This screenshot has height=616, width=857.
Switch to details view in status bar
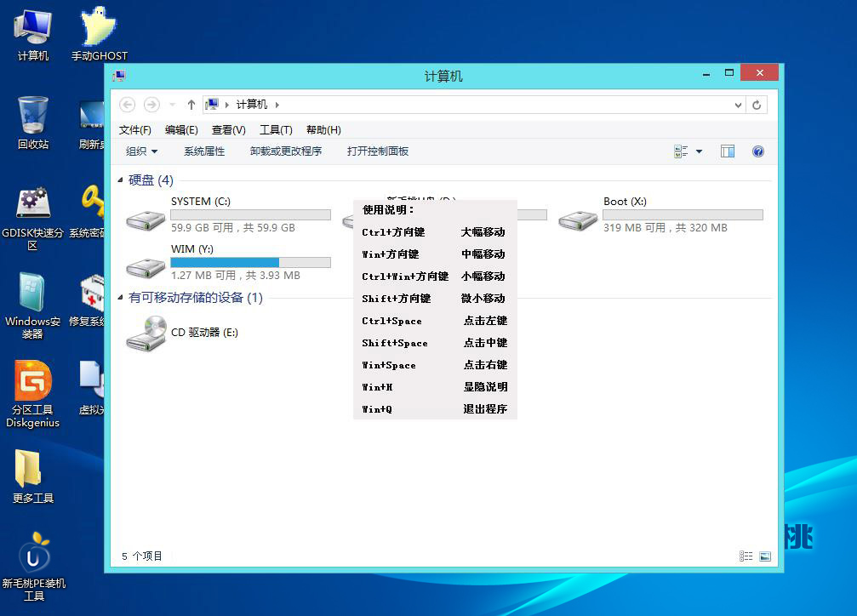click(746, 556)
